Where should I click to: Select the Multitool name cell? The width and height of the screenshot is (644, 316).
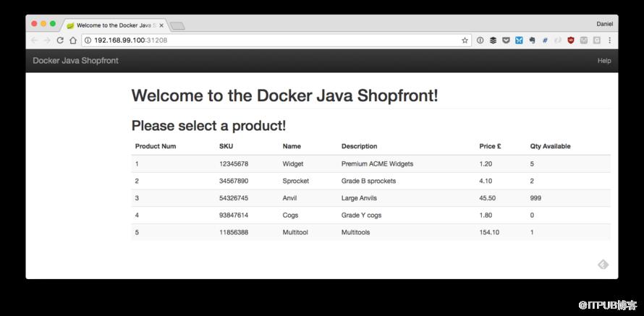295,232
